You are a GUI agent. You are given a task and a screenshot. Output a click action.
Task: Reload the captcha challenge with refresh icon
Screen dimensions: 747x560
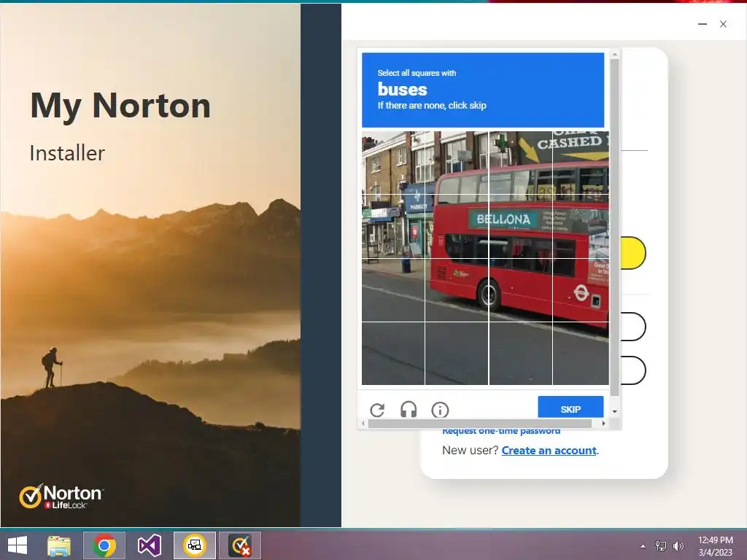click(x=377, y=410)
